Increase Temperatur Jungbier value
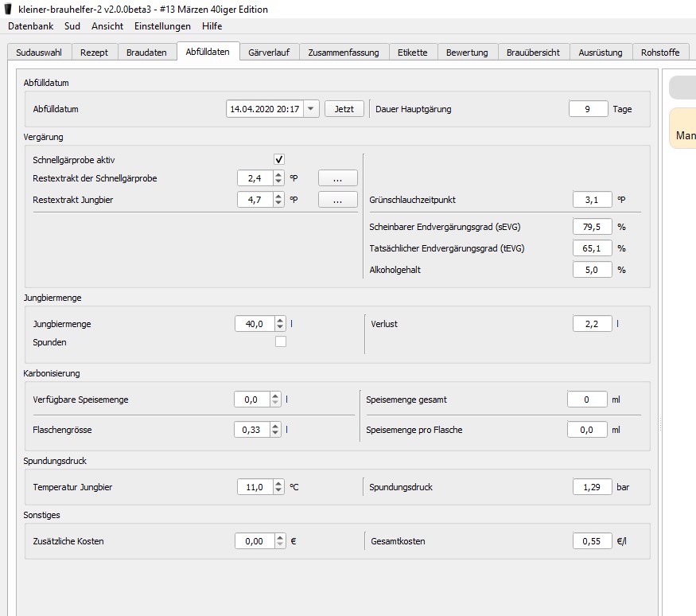The height and width of the screenshot is (616, 696). point(278,482)
